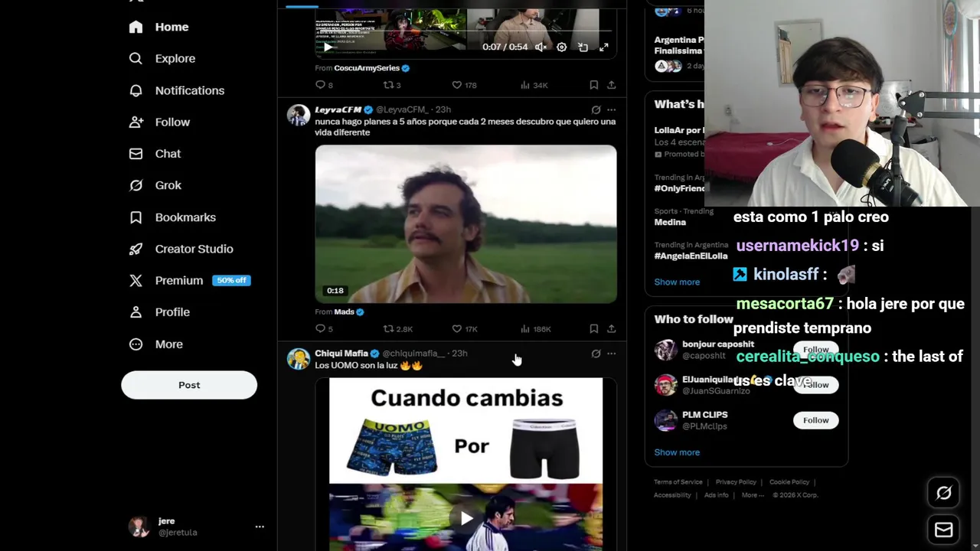Follow the ElJuaniquilador account
The image size is (980, 551).
[816, 385]
